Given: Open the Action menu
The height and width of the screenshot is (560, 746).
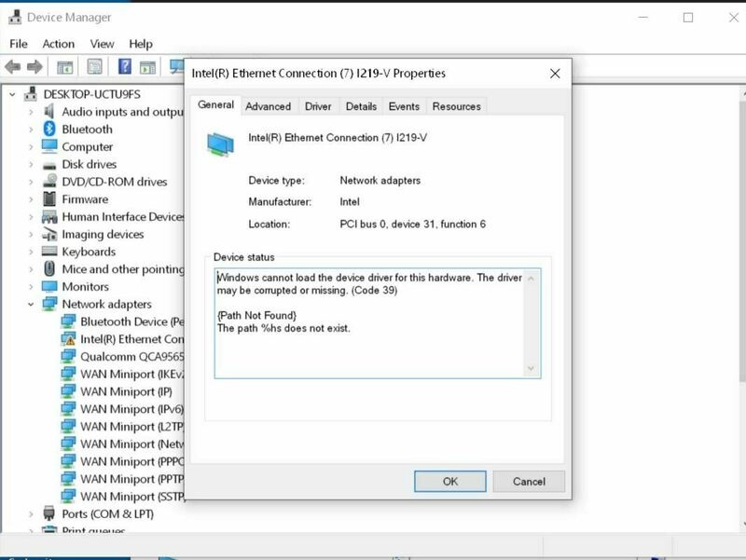Looking at the screenshot, I should pos(59,43).
